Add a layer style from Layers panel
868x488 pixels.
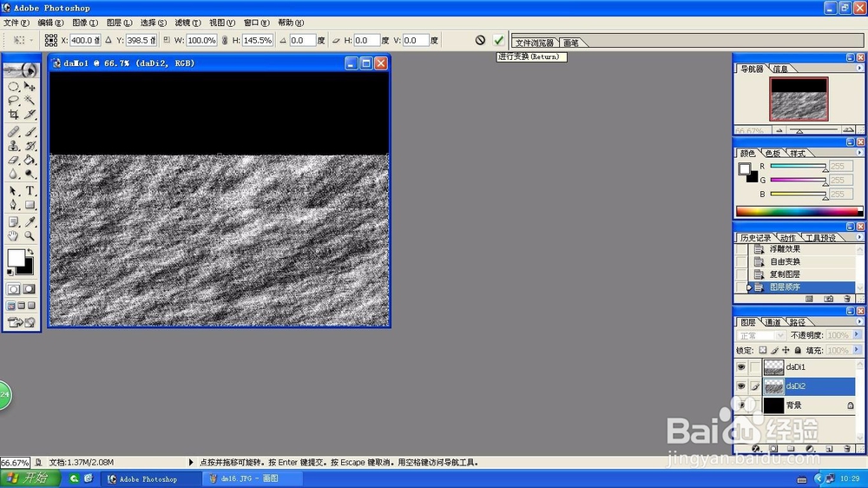[756, 449]
